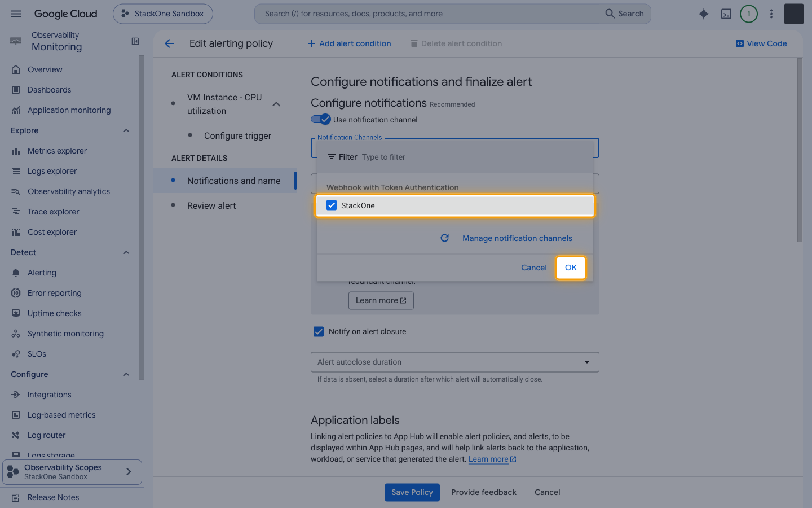Open Gemini AI assistant sparkle icon

click(704, 14)
